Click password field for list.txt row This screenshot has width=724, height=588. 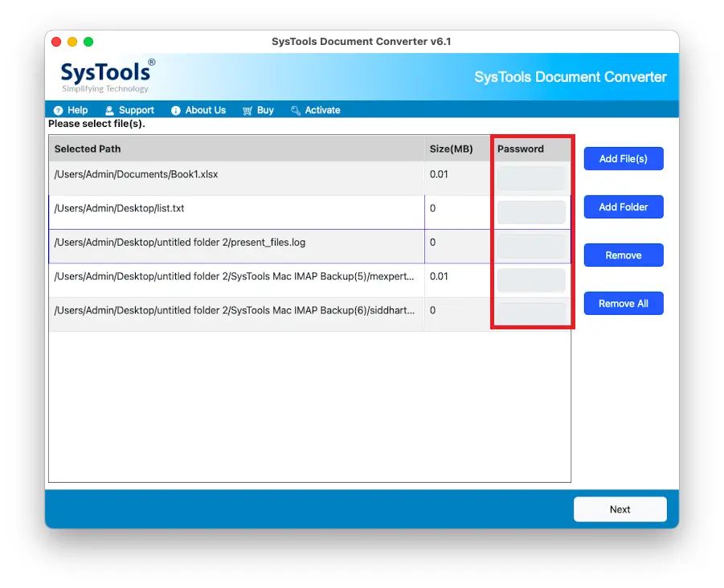(x=531, y=212)
